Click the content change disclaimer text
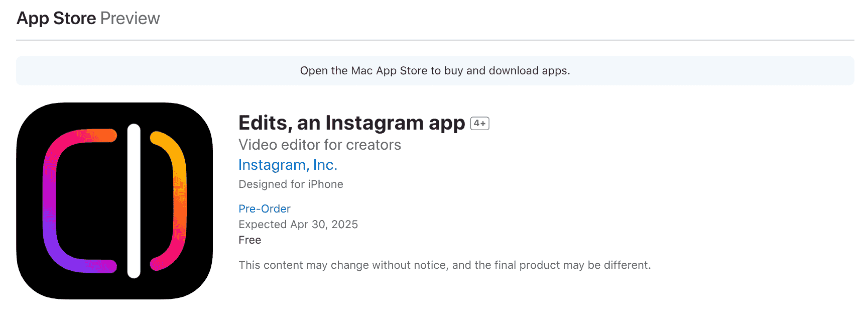 (444, 265)
